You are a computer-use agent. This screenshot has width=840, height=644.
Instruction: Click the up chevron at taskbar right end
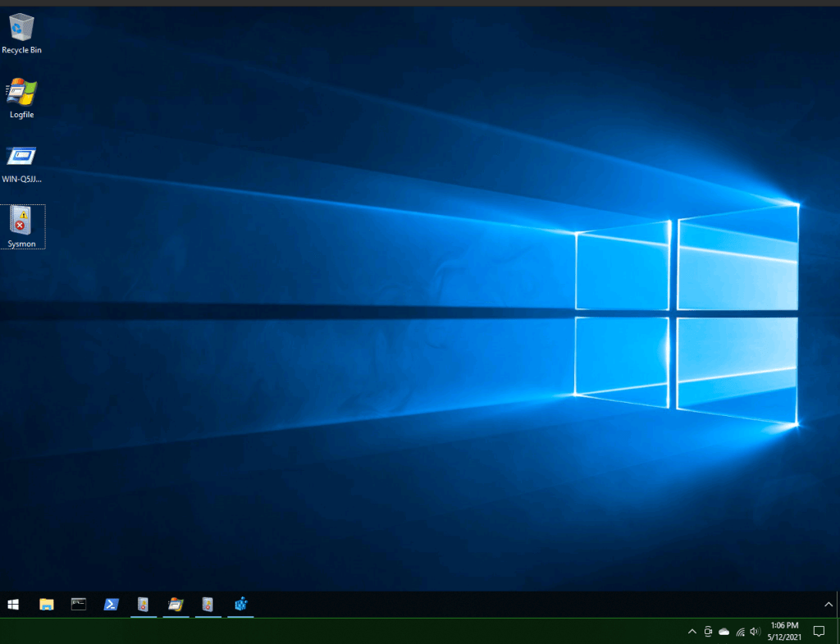point(828,605)
